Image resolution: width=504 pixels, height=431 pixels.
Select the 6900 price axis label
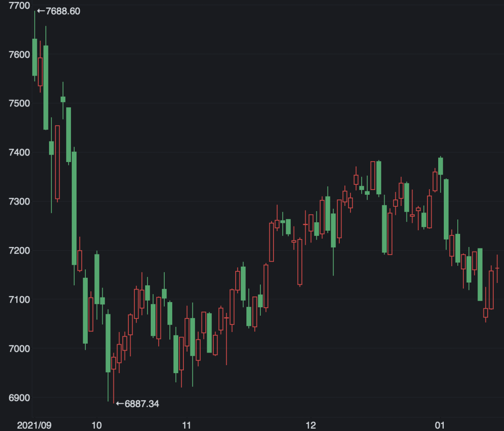[x=19, y=397]
